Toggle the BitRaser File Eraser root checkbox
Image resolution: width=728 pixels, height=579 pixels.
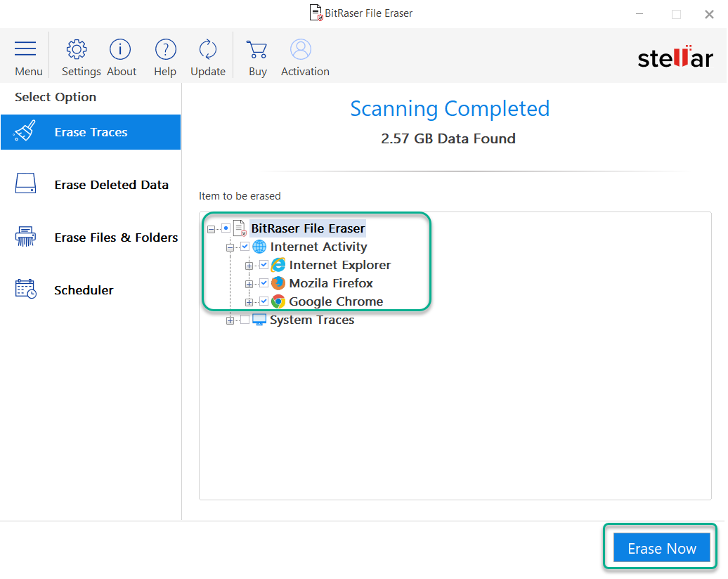coord(226,228)
